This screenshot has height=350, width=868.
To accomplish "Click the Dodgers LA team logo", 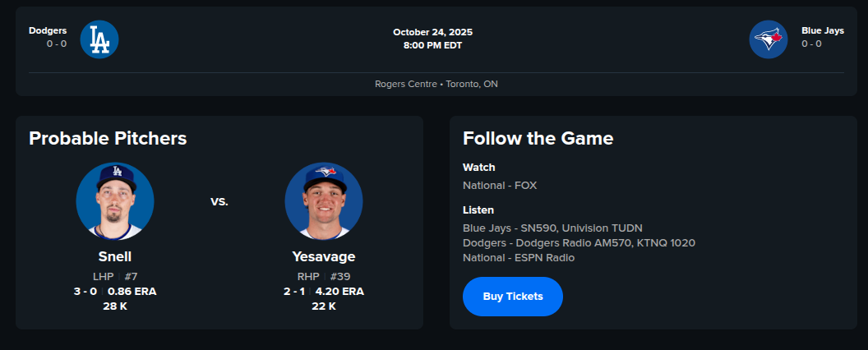I will click(x=99, y=39).
